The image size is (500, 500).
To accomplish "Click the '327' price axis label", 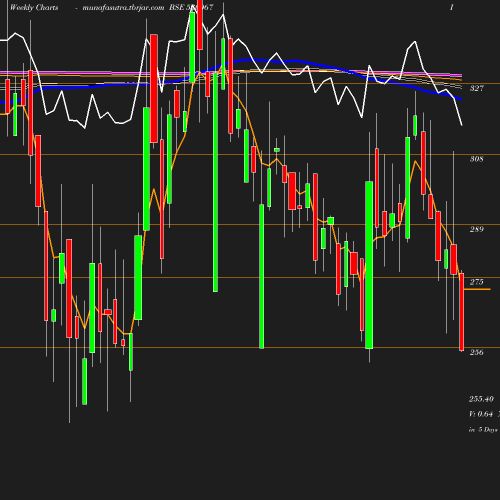I will point(477,88).
